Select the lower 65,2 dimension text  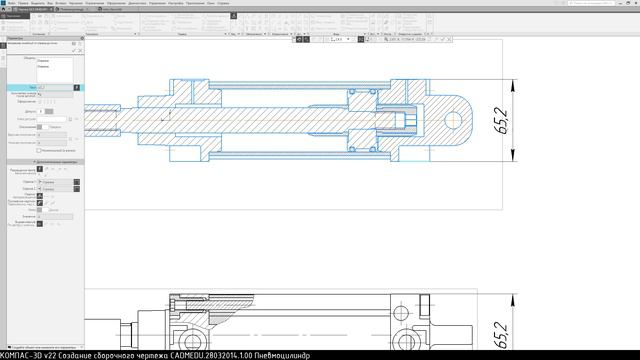click(x=502, y=335)
